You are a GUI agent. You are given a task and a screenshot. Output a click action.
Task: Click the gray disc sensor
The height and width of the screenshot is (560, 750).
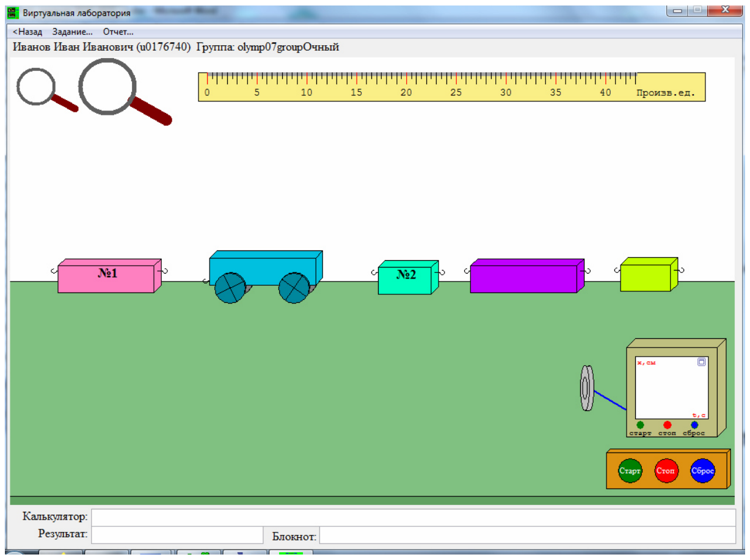pyautogui.click(x=586, y=388)
